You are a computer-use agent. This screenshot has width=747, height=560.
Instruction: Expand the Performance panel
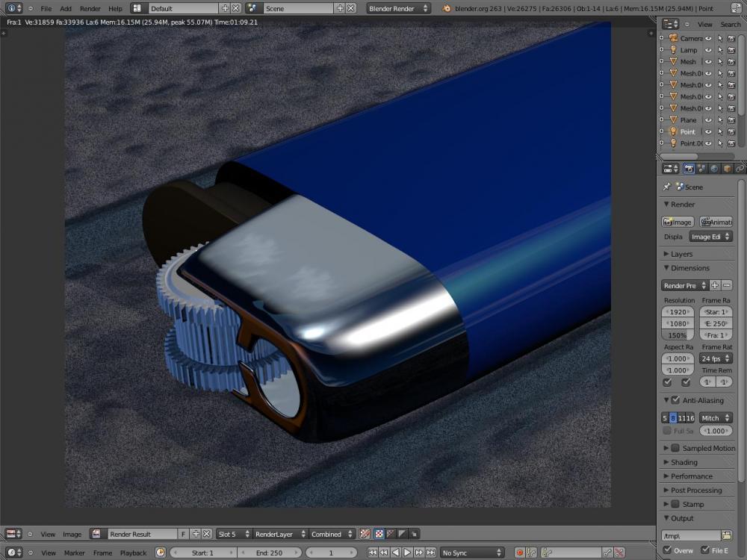click(x=691, y=476)
